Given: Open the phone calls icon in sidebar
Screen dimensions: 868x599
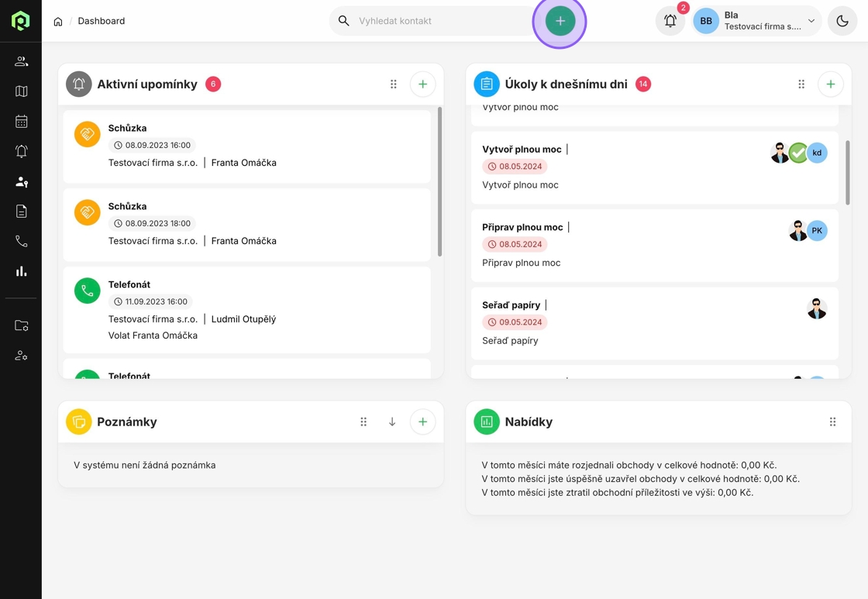Looking at the screenshot, I should [x=21, y=241].
